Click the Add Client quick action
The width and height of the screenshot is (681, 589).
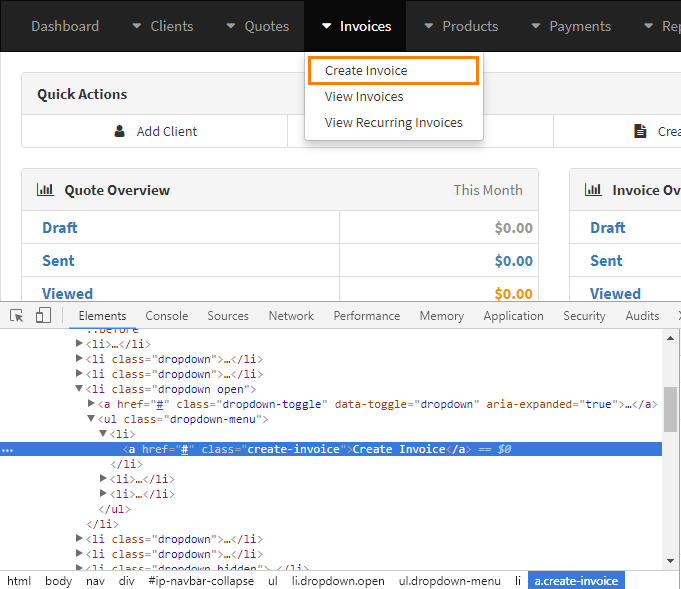pyautogui.click(x=155, y=131)
